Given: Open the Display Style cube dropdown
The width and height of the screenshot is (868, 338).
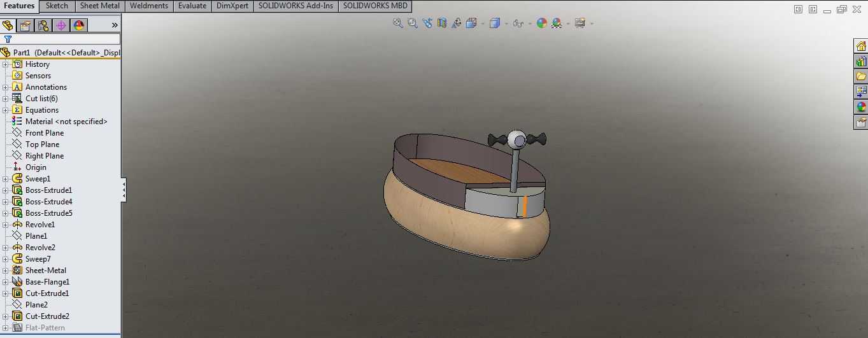Looking at the screenshot, I should click(497, 24).
